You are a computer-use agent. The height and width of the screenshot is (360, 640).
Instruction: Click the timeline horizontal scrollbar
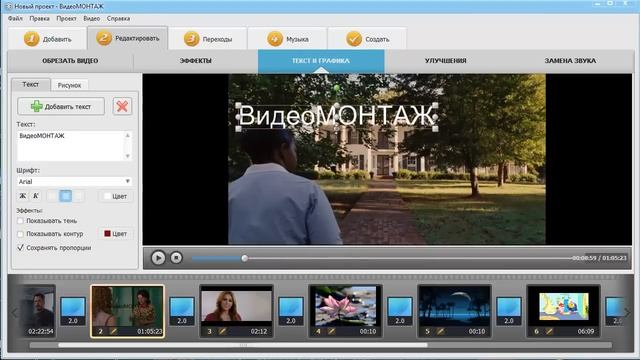243,345
